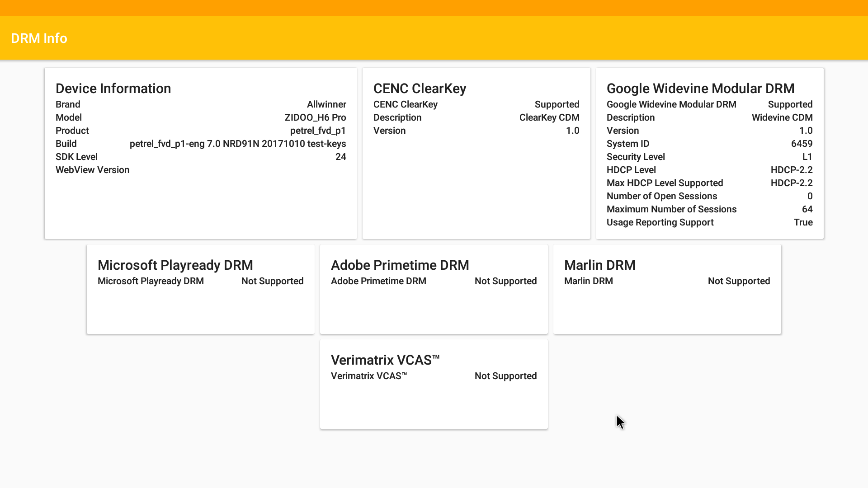Click the Microsoft Playready DRM card heading
Image resolution: width=868 pixels, height=488 pixels.
175,265
